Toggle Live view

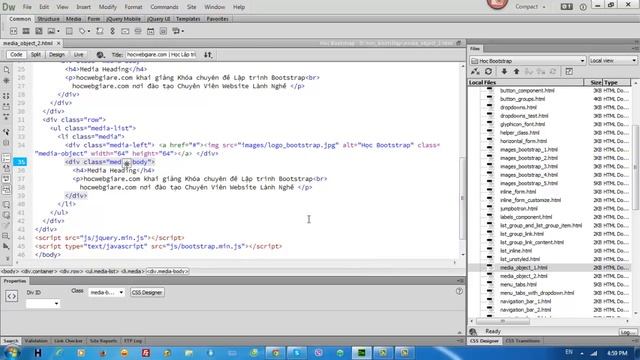tap(78, 55)
